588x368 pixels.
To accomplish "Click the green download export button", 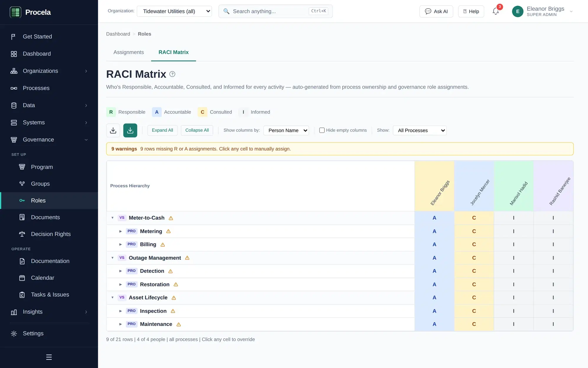I will (130, 130).
